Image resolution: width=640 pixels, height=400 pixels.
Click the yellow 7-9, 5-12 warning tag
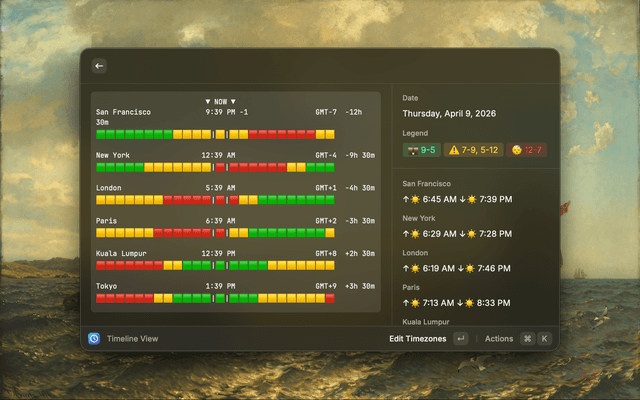(x=472, y=150)
